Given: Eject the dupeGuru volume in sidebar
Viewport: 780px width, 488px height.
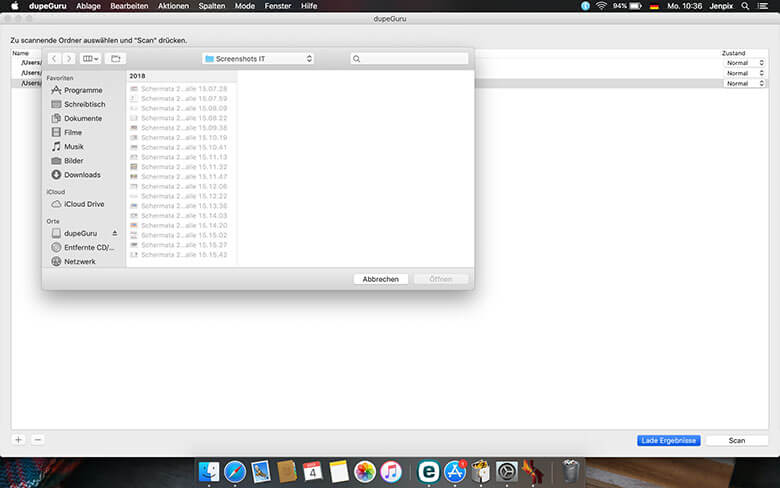Looking at the screenshot, I should 114,233.
